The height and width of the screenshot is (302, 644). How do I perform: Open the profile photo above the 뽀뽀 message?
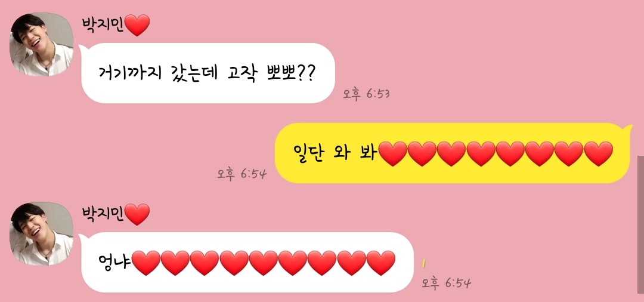(42, 44)
